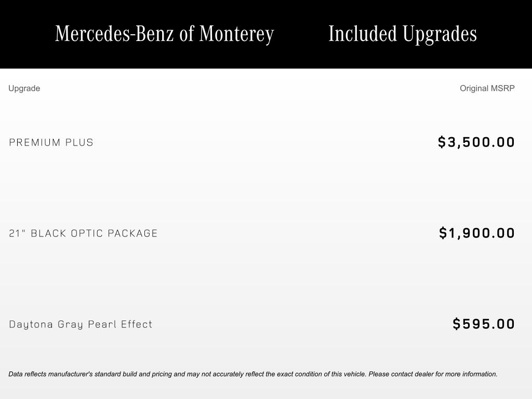Click the Included Upgrades heading
Viewport: 532px width, 399px height.
pos(403,34)
